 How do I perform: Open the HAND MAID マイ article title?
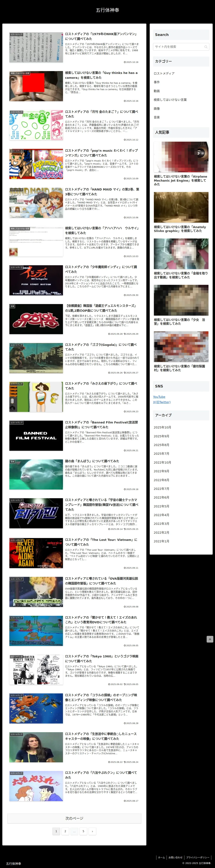pos(102,192)
